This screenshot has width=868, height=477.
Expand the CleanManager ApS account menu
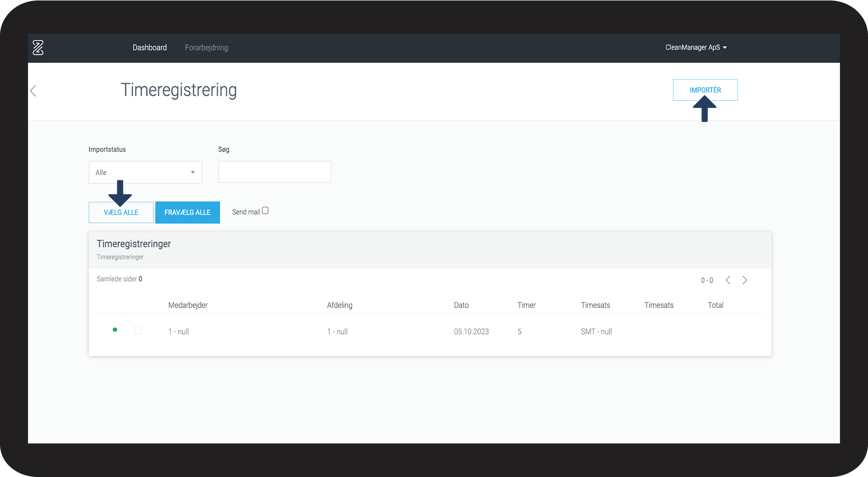[696, 48]
